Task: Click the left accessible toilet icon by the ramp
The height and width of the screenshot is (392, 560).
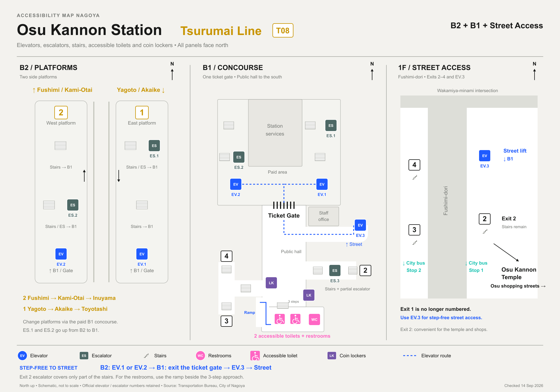Action: point(280,319)
